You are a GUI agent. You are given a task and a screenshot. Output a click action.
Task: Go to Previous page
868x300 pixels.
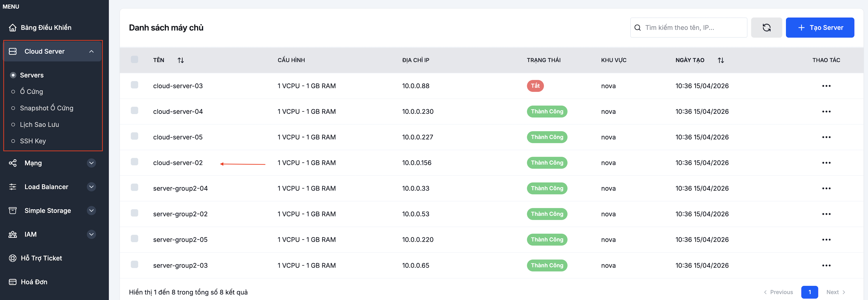[778, 292]
